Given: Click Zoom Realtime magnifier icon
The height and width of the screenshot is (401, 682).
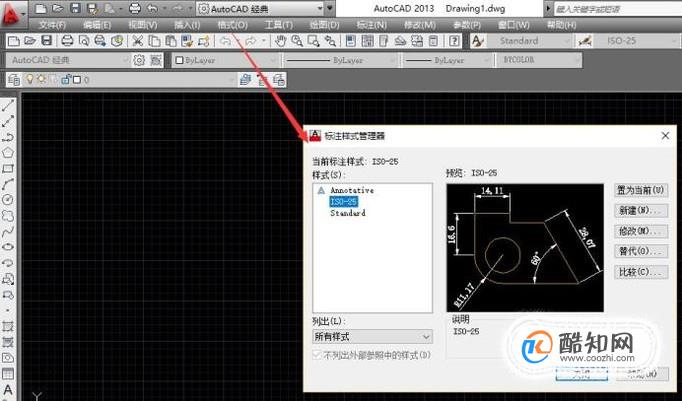Looking at the screenshot, I should pos(297,41).
